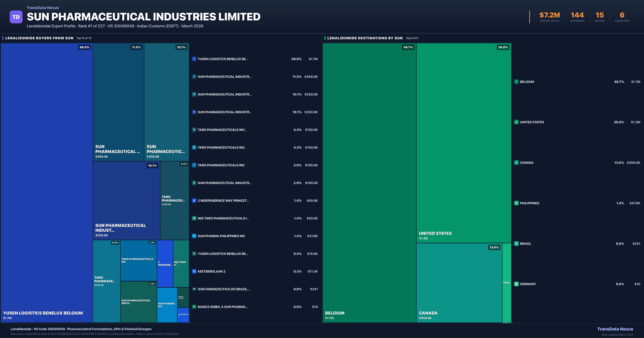Click rank 5 badge beside Taro Pharmaceuticals Inc.,

194,130
